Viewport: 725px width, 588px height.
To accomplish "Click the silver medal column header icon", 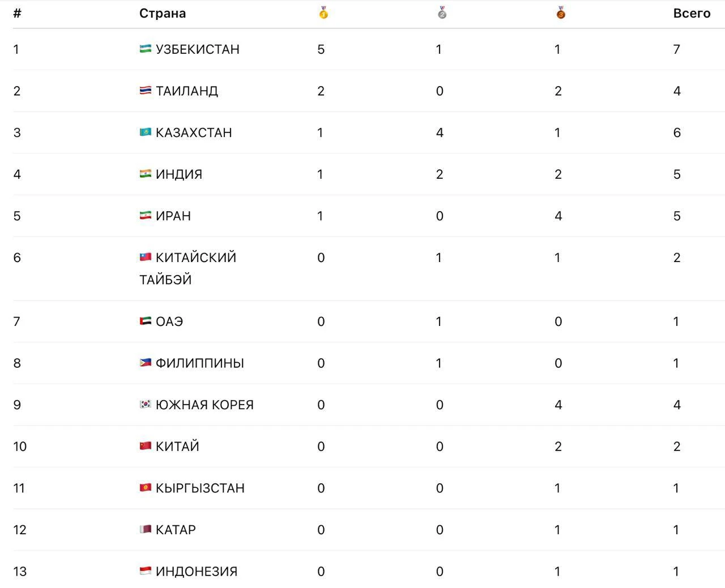I will coord(442,12).
